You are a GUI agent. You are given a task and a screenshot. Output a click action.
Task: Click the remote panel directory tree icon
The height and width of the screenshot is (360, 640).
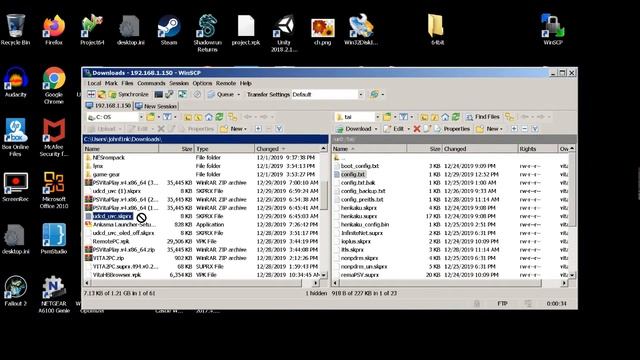click(x=509, y=117)
